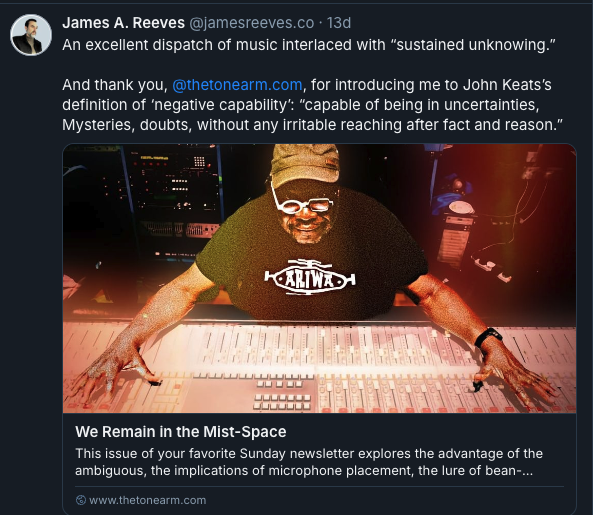Open the We Remain in the Mist-Space title
The image size is (593, 515).
pos(180,431)
